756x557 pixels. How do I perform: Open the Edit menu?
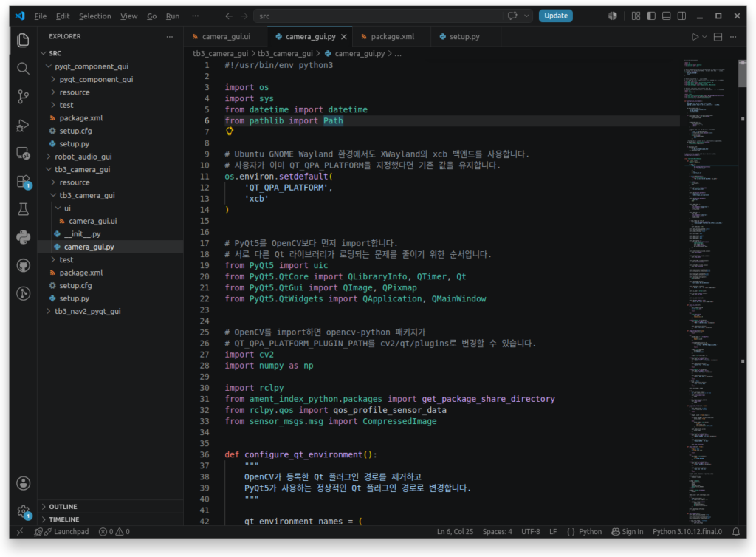point(63,16)
